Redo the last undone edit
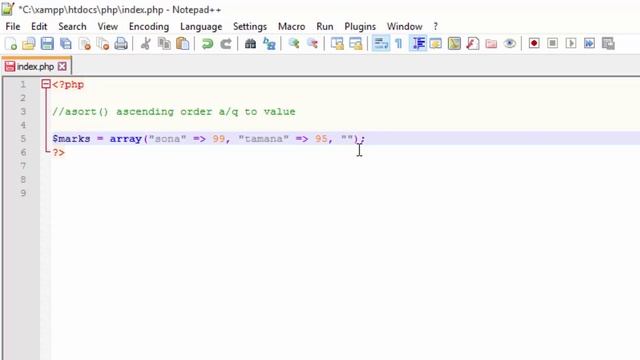The height and width of the screenshot is (360, 640). coord(226,43)
